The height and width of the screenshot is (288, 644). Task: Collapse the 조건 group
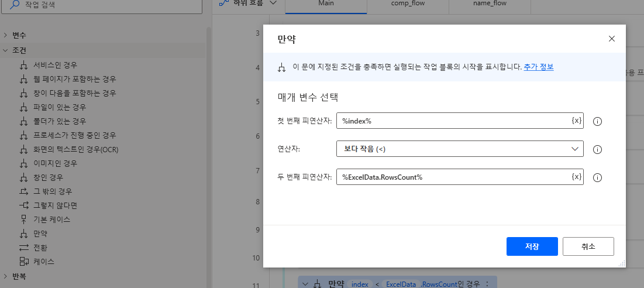click(x=5, y=50)
